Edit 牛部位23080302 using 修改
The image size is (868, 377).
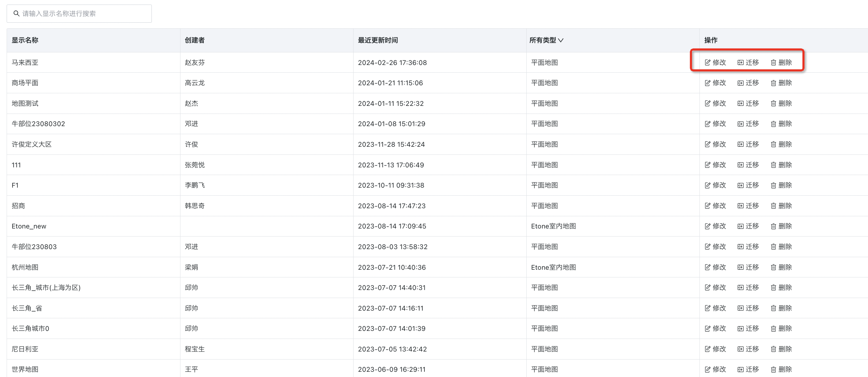coord(715,124)
